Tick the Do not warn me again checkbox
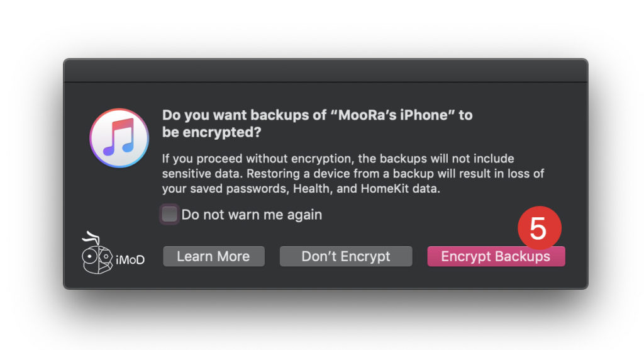Screen dimensions: 644x350 coord(169,214)
